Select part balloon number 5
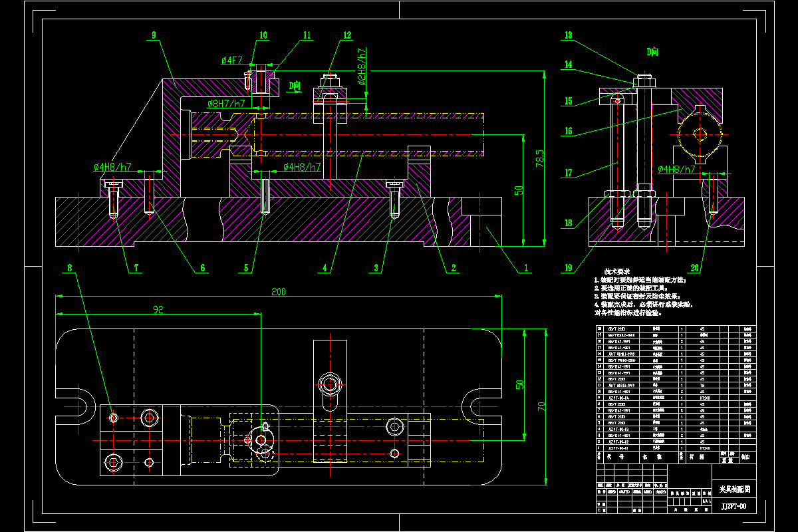 point(245,269)
